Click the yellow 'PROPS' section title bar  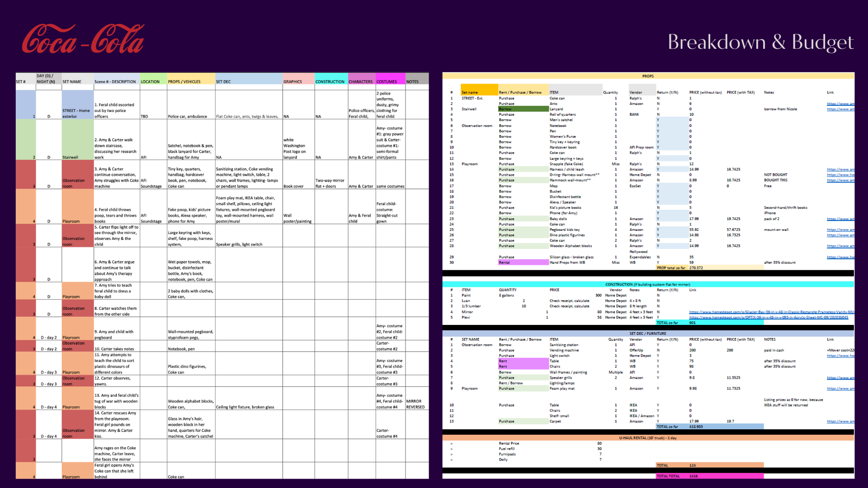[x=648, y=76]
